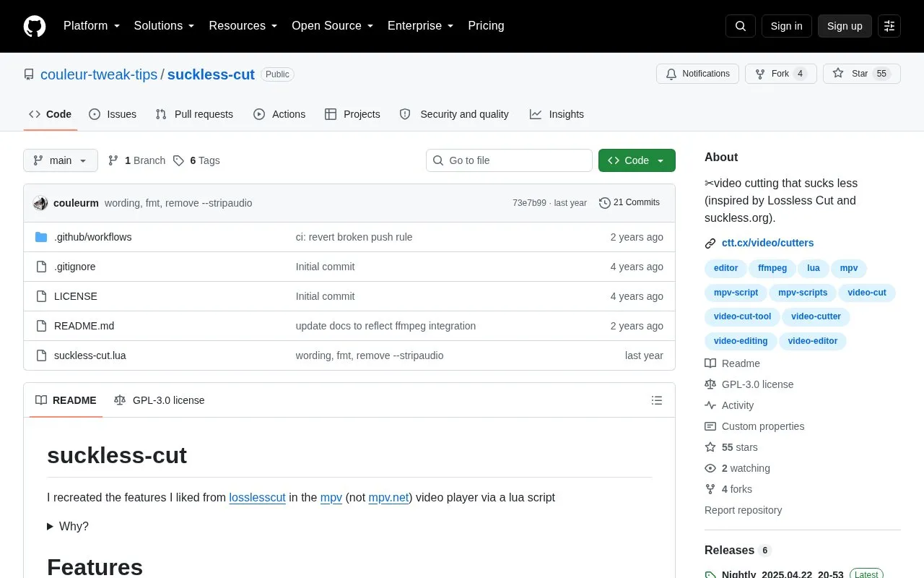This screenshot has width=924, height=578.
Task: Select the Code repository tab
Action: (50, 114)
